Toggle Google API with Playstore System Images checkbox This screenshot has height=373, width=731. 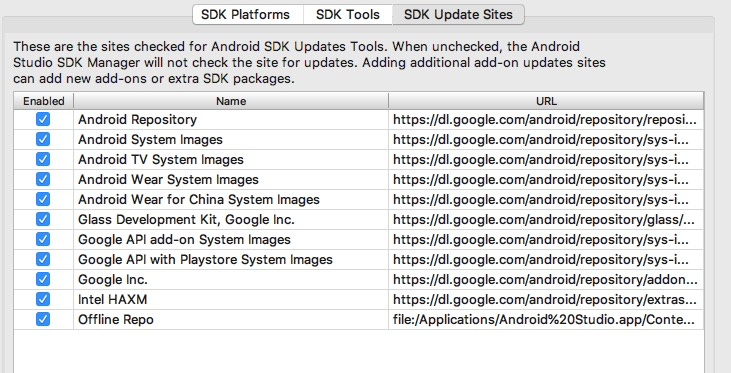point(43,259)
